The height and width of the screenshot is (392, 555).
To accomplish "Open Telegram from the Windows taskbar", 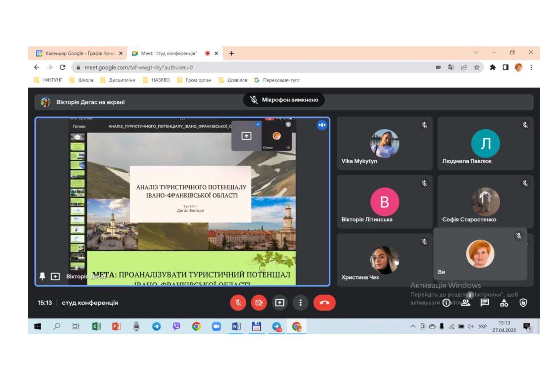I will tap(156, 327).
